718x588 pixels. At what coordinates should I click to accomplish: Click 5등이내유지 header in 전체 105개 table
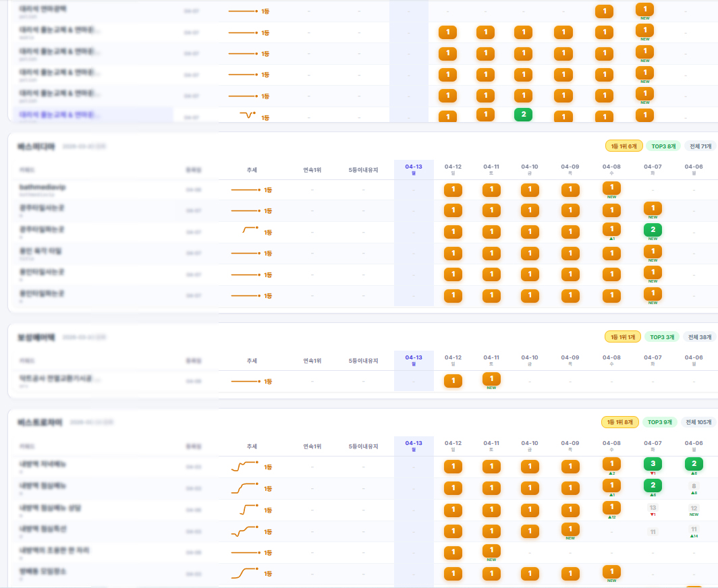tap(363, 446)
